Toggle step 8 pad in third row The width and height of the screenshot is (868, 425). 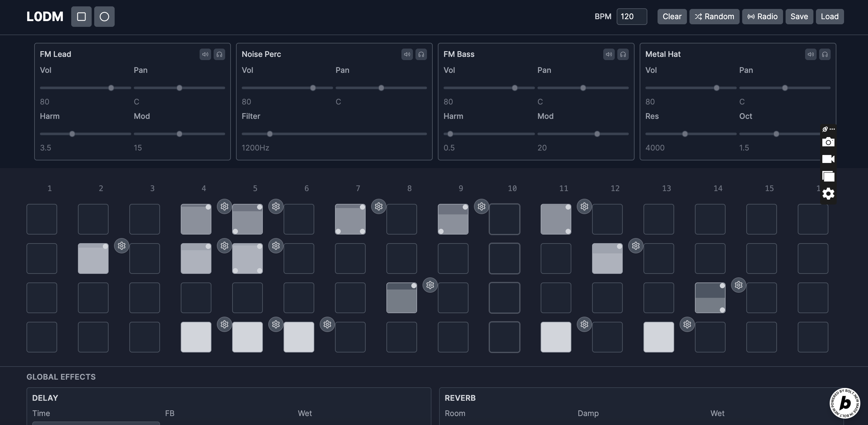click(x=401, y=298)
